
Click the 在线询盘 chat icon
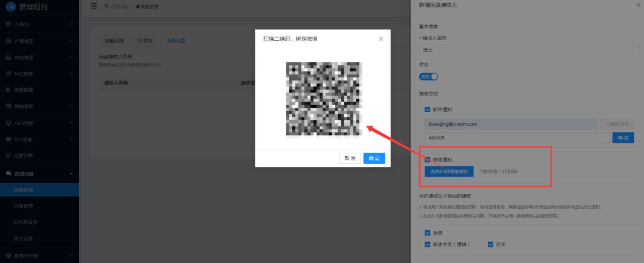click(9, 173)
